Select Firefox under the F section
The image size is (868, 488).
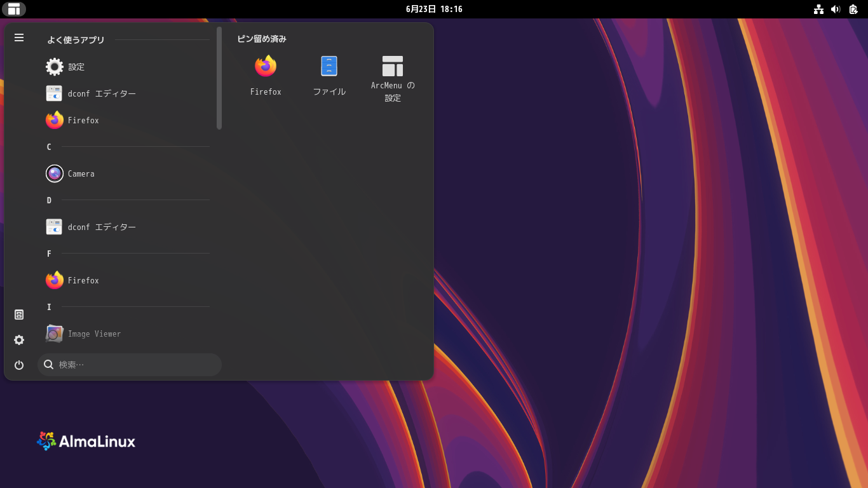(85, 280)
